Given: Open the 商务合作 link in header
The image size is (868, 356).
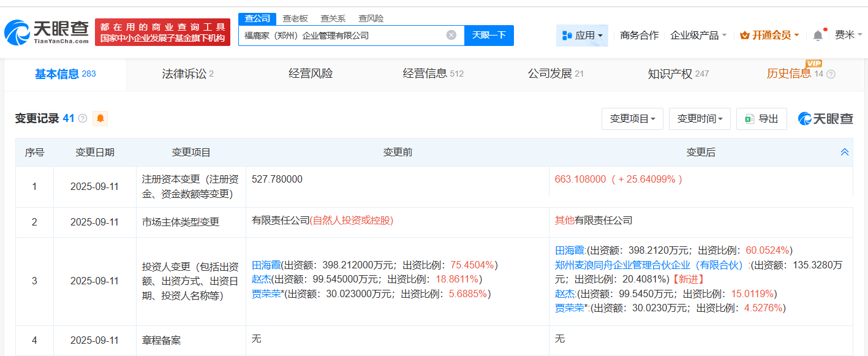Looking at the screenshot, I should [x=639, y=36].
